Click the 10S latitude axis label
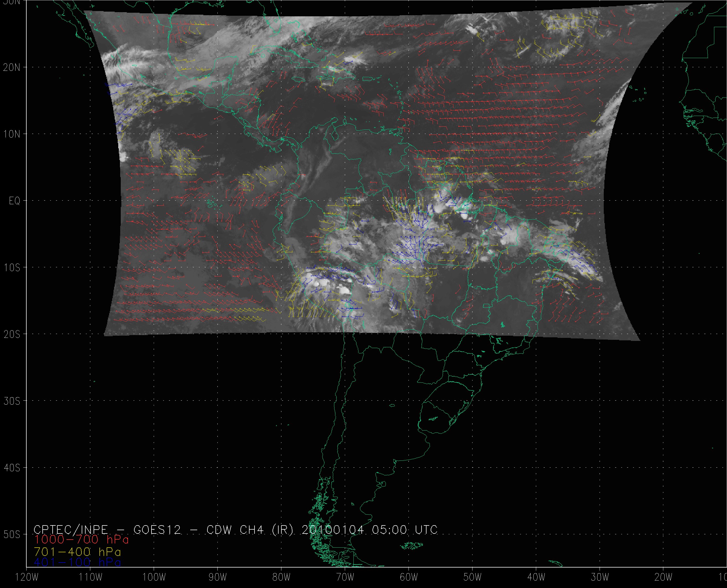 tap(12, 268)
